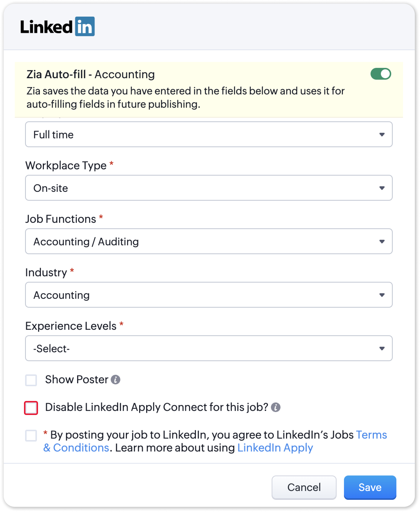The height and width of the screenshot is (512, 420).
Task: Turn off the Zia Auto-fill toggle
Action: click(x=381, y=74)
